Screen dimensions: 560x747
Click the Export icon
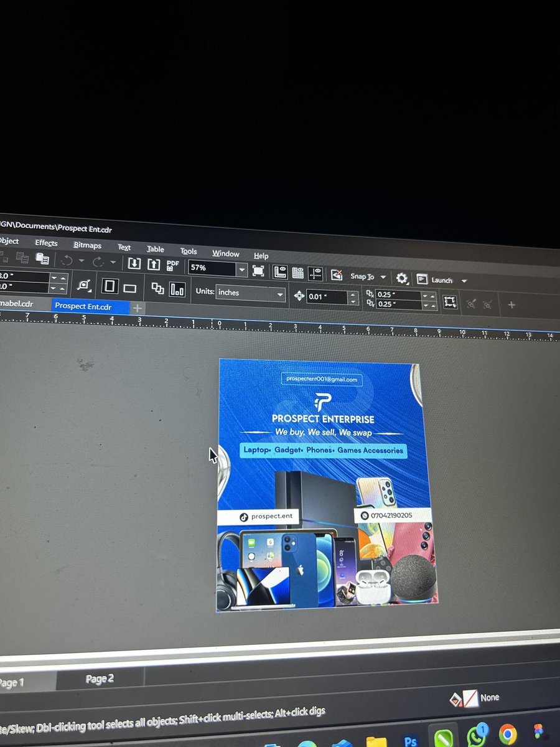pyautogui.click(x=154, y=265)
